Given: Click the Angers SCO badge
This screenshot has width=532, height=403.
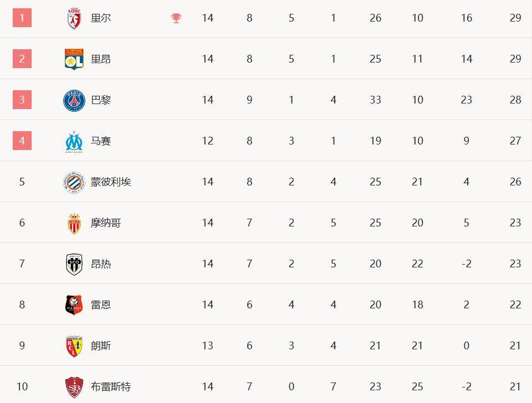Looking at the screenshot, I should click(x=74, y=265).
